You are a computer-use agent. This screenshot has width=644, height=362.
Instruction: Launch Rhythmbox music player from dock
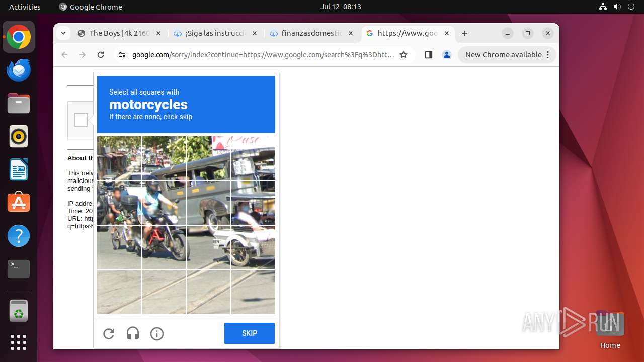[19, 136]
